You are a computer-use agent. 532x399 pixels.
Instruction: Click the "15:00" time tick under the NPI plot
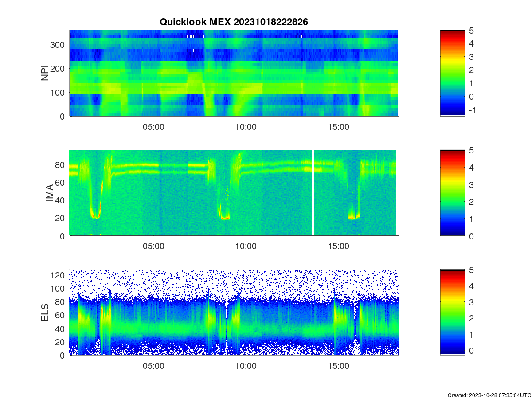(339, 127)
